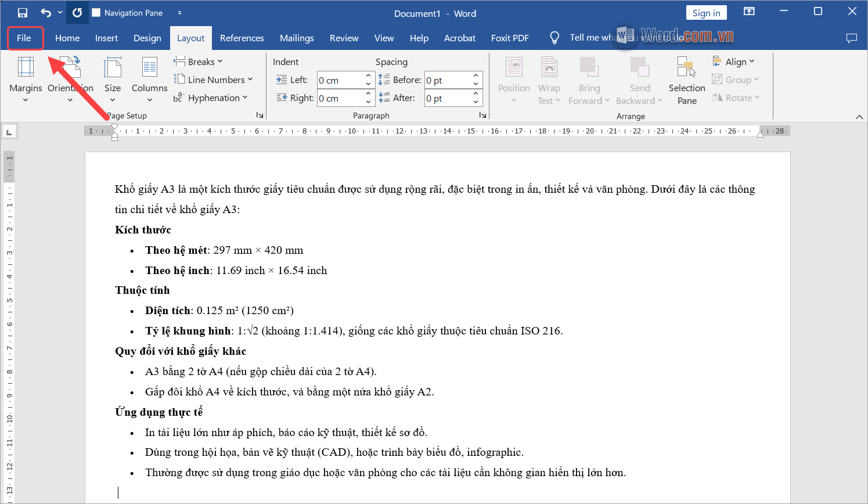This screenshot has height=504, width=868.
Task: Select Bring Forward in Arrange group
Action: (x=589, y=80)
